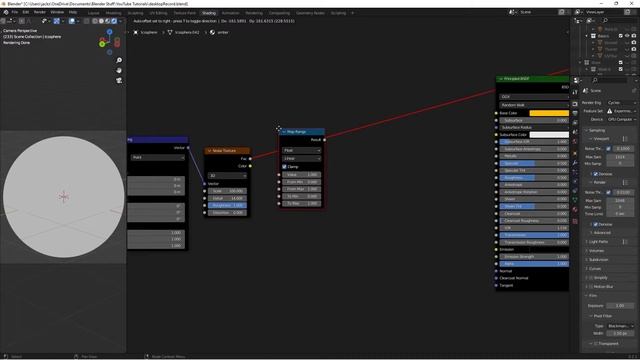Toggle Render Noise Threshold checkbox

point(609,192)
